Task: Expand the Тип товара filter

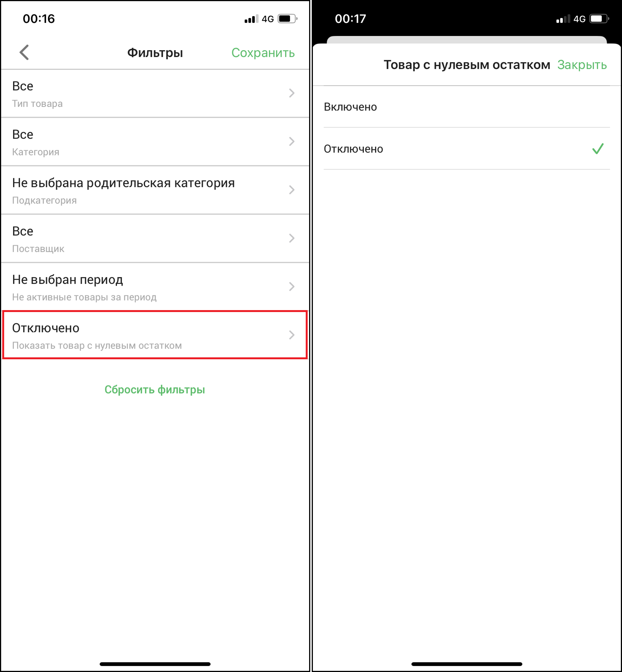Action: coord(155,93)
